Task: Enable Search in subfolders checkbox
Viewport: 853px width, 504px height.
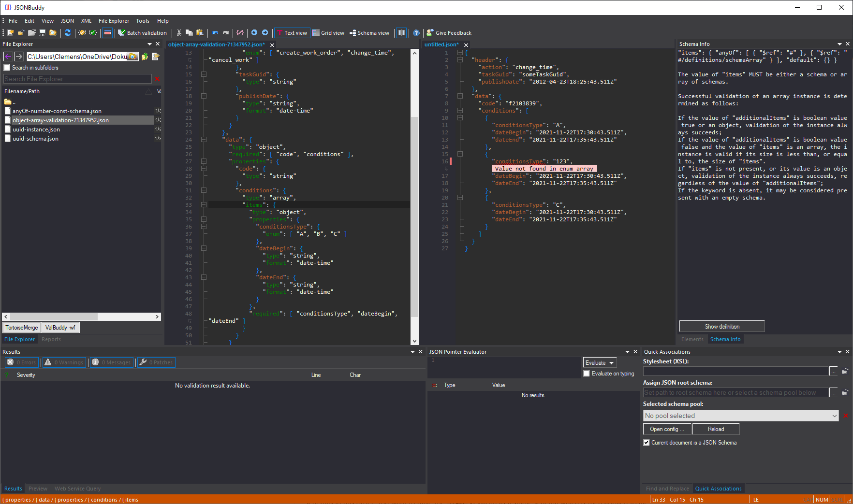Action: (x=7, y=68)
